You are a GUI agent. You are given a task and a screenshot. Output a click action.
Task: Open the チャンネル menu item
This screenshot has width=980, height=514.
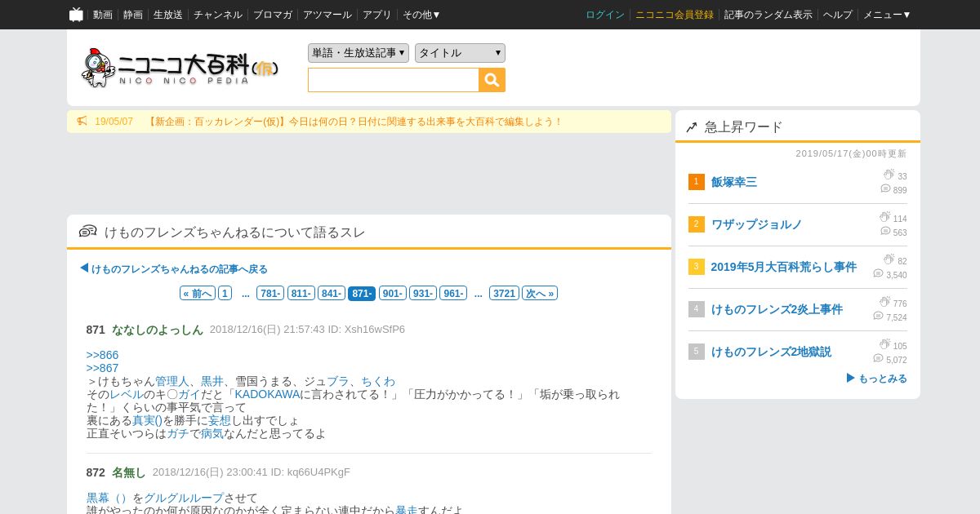pyautogui.click(x=218, y=15)
